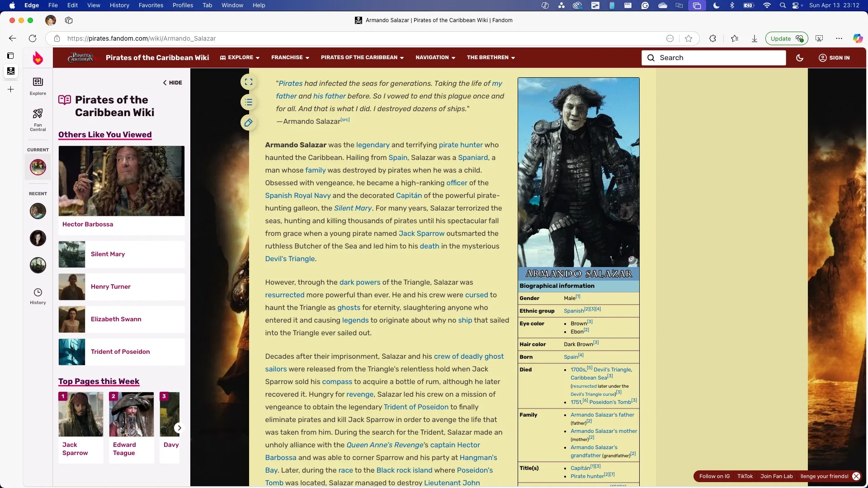The height and width of the screenshot is (488, 868).
Task: Expand the FRANCHISE dropdown
Action: (290, 57)
